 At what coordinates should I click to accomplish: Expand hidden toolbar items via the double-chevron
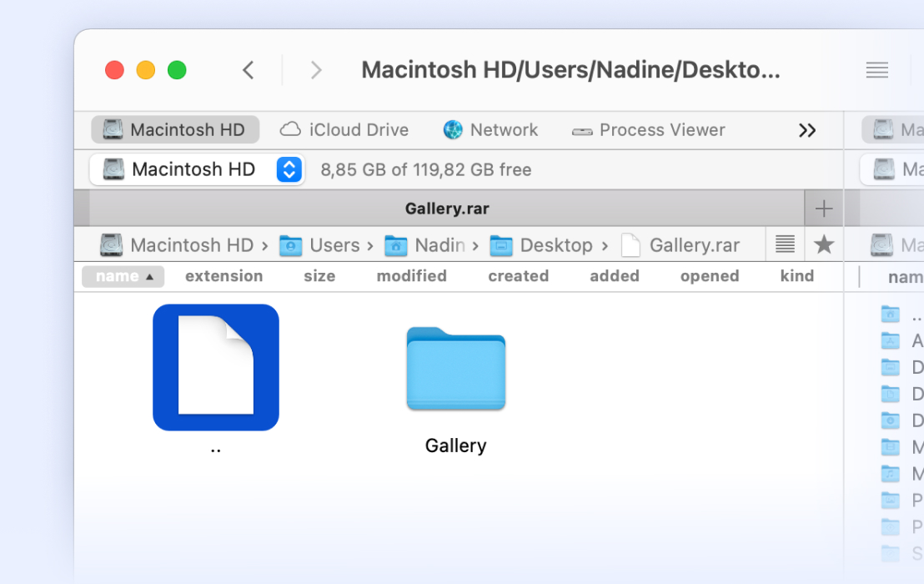tap(806, 130)
